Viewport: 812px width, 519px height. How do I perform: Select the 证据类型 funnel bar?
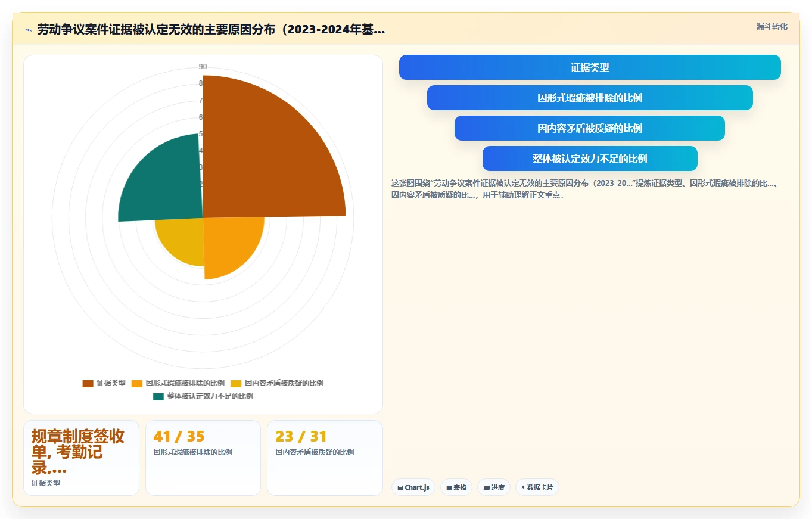tap(590, 67)
